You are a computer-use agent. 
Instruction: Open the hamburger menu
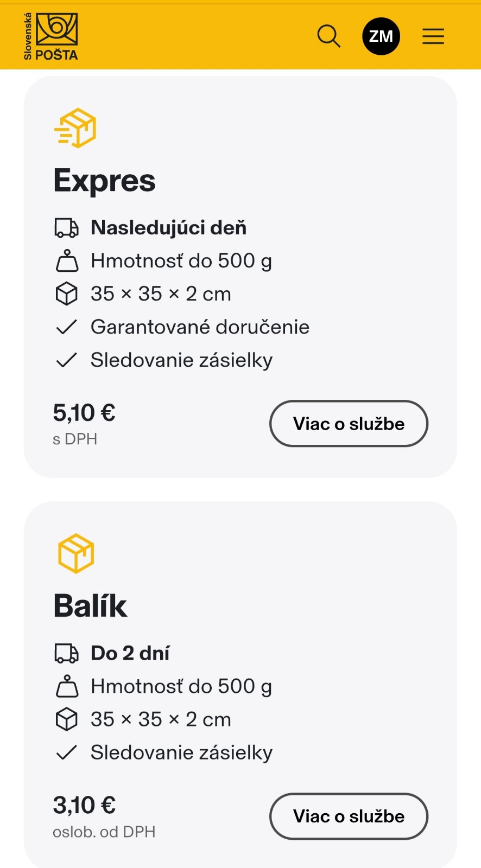(433, 36)
